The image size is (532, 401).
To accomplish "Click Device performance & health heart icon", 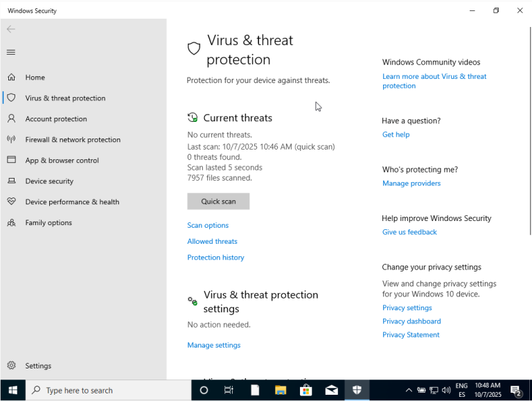I will click(x=11, y=202).
